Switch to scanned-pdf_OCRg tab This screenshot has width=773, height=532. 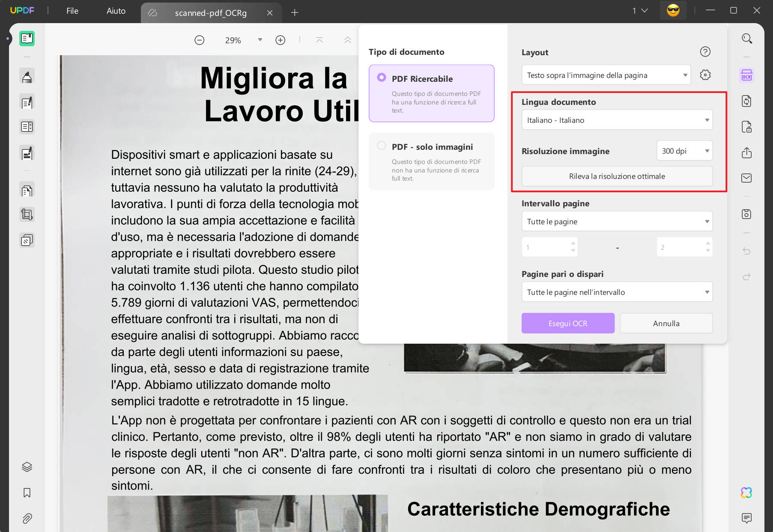[211, 13]
